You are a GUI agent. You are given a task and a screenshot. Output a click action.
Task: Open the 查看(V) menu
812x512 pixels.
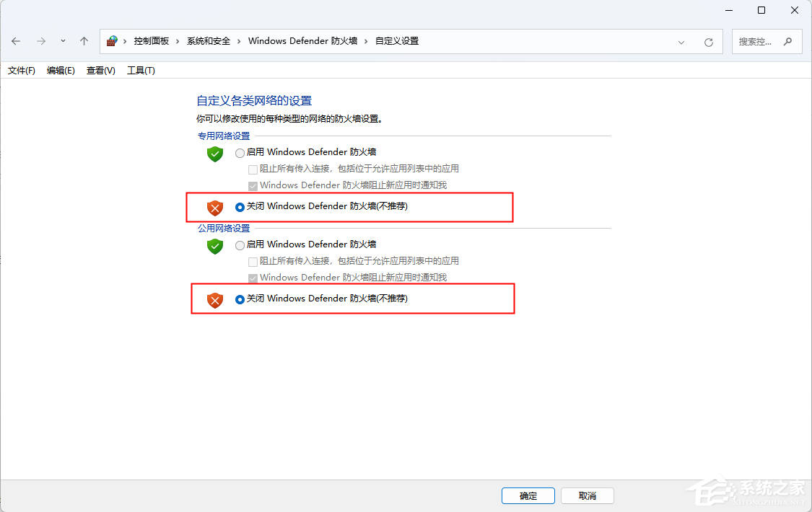[x=100, y=71]
